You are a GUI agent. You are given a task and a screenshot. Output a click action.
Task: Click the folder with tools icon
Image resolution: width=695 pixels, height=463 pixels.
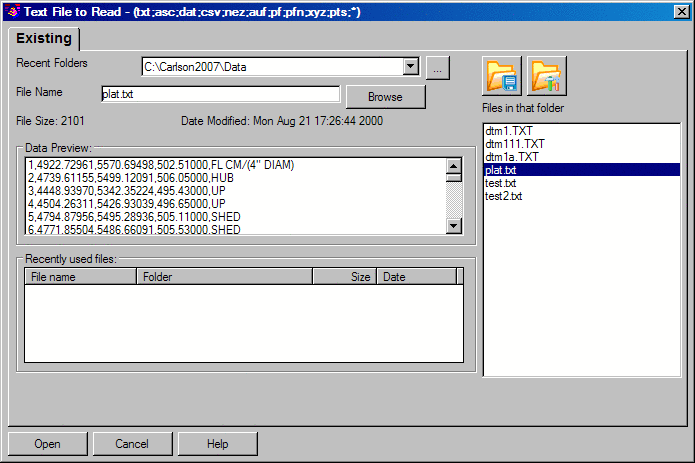coord(546,76)
